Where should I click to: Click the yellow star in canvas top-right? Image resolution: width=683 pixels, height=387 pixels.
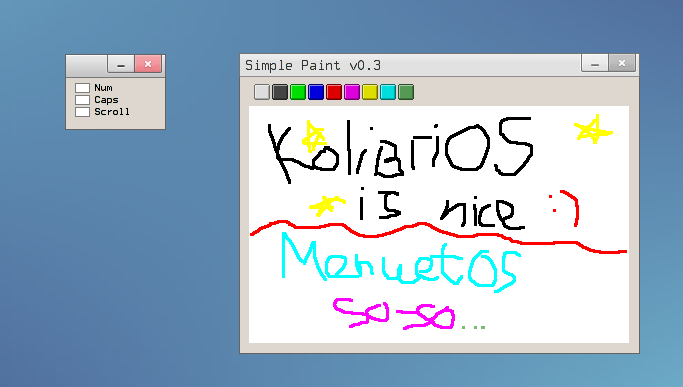point(593,129)
